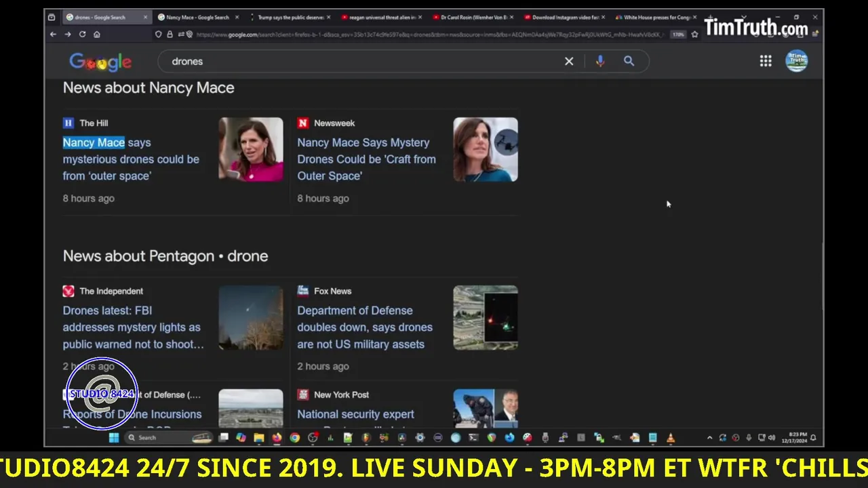This screenshot has height=488, width=868.
Task: Show site security info via padlock icon
Action: pos(170,34)
